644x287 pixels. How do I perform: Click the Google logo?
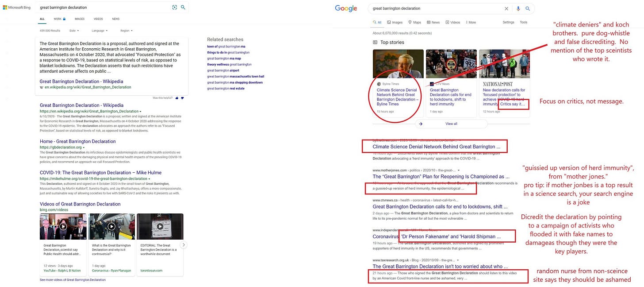346,8
